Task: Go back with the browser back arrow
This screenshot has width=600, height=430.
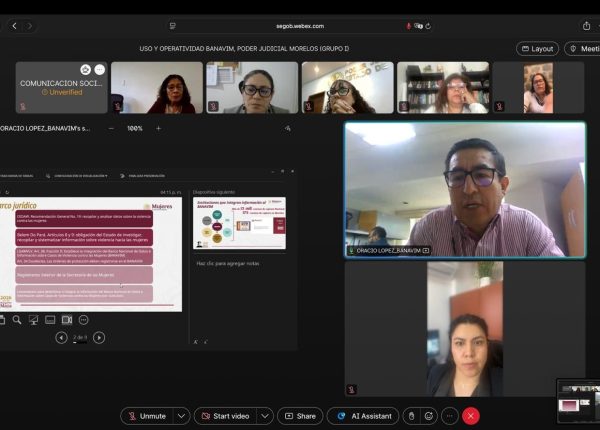Action: click(14, 26)
